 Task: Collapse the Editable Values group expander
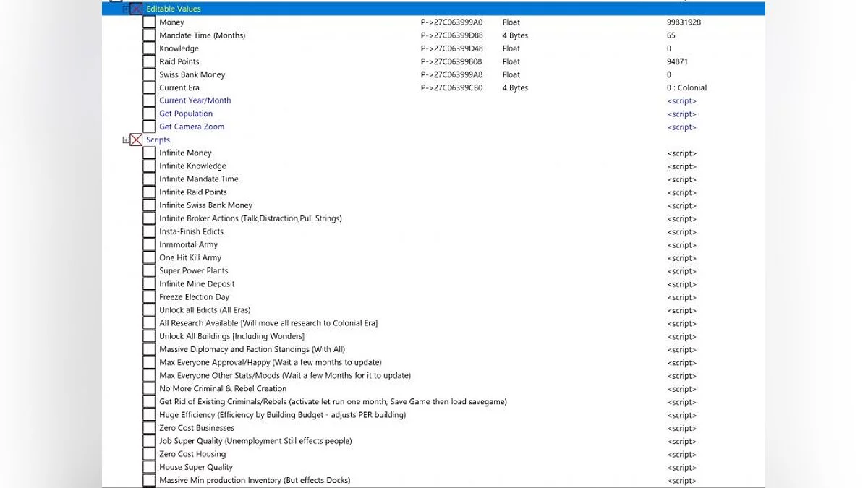127,9
